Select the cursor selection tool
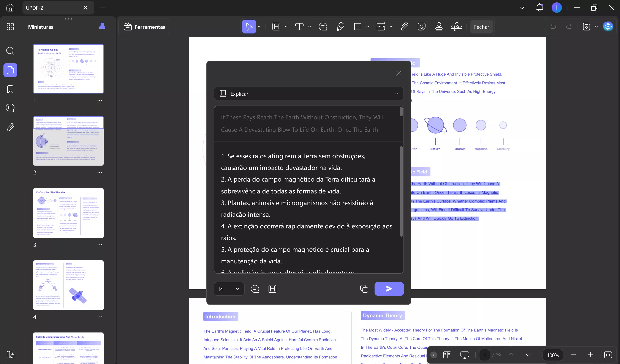The image size is (620, 364). tap(249, 27)
